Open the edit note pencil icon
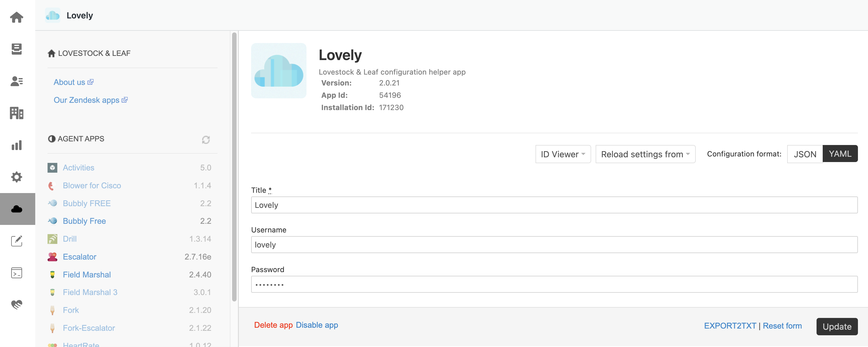The image size is (868, 347). click(x=16, y=241)
